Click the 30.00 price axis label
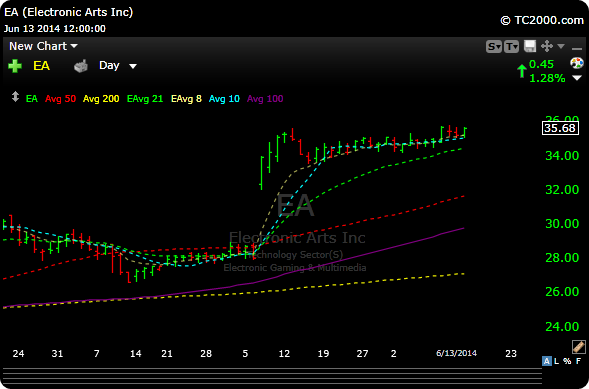The height and width of the screenshot is (389, 589). pyautogui.click(x=562, y=224)
